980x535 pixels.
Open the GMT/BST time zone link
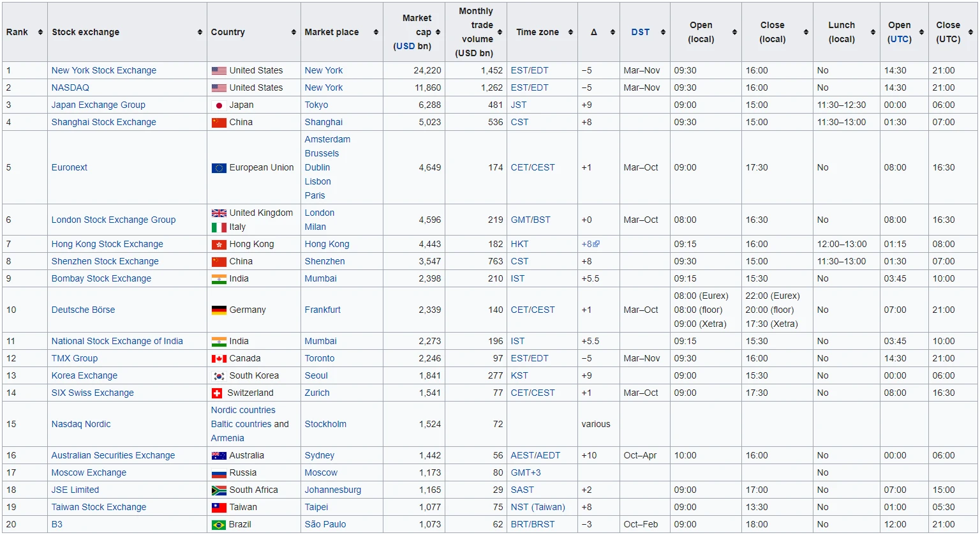(530, 220)
